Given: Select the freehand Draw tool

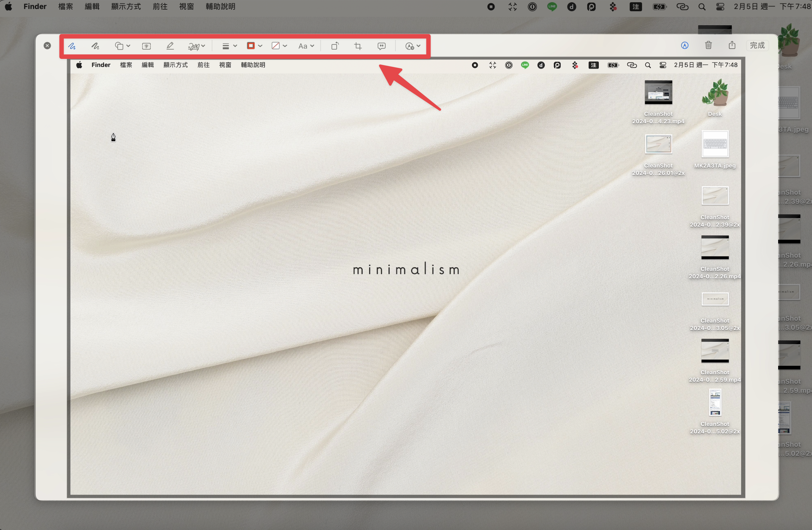Looking at the screenshot, I should coord(95,46).
